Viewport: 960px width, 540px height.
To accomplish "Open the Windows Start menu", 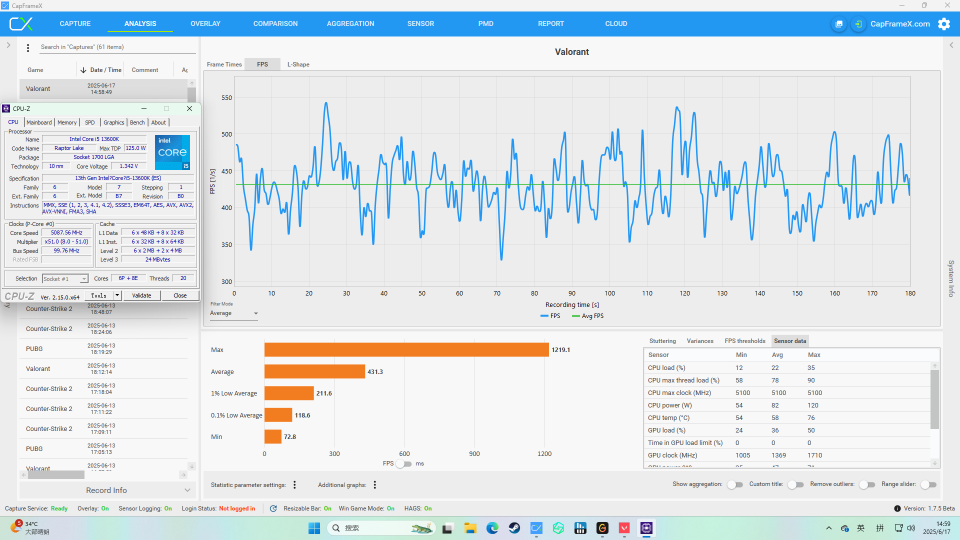I will coord(314,528).
